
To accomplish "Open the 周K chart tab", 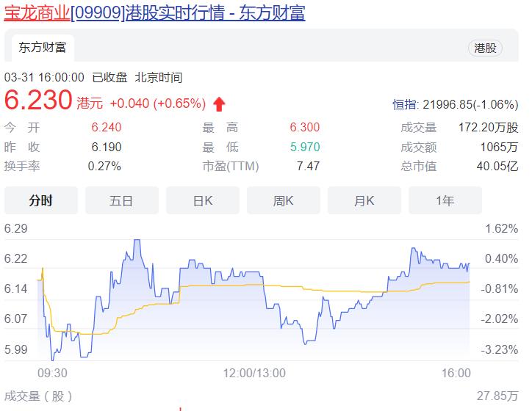I will coord(284,200).
